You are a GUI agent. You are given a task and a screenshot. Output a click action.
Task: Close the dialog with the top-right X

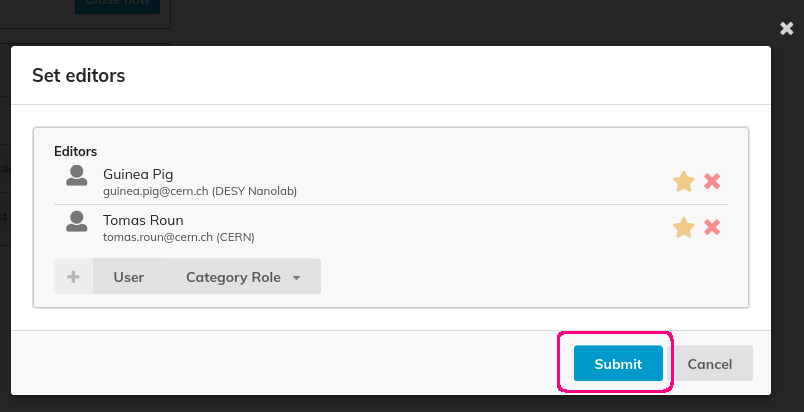point(787,29)
